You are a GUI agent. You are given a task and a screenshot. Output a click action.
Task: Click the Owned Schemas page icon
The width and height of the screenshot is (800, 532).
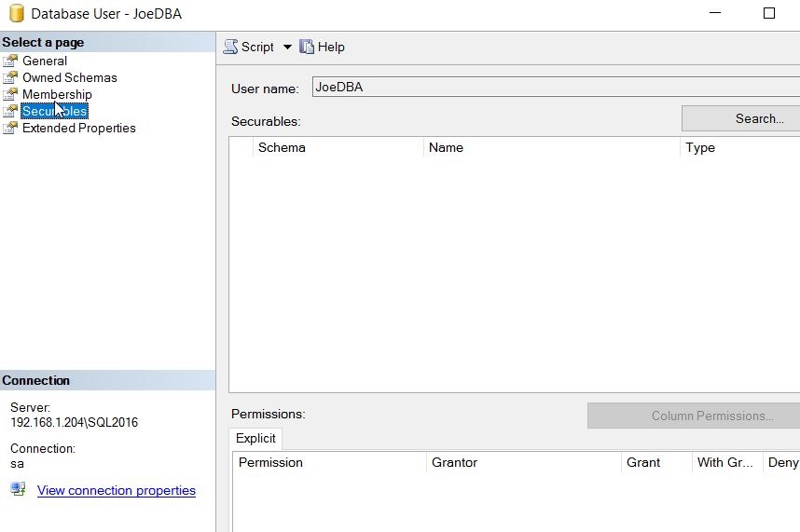10,77
